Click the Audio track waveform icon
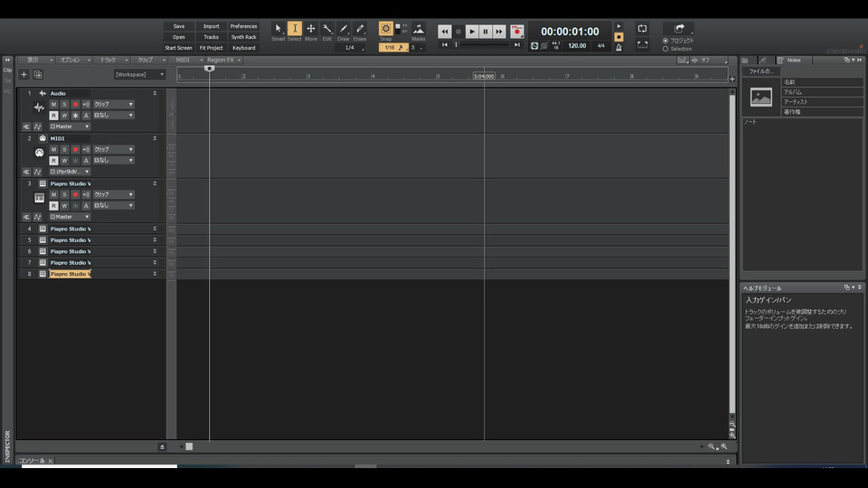This screenshot has height=488, width=868. point(39,108)
